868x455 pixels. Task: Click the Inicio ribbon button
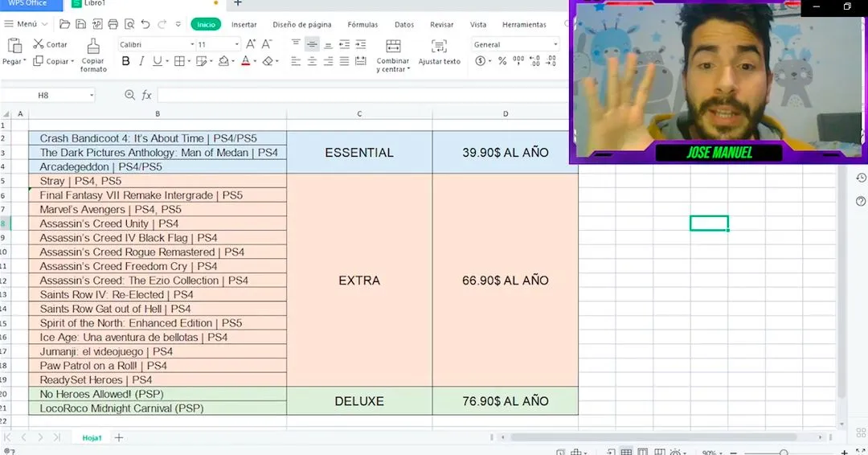click(x=206, y=24)
